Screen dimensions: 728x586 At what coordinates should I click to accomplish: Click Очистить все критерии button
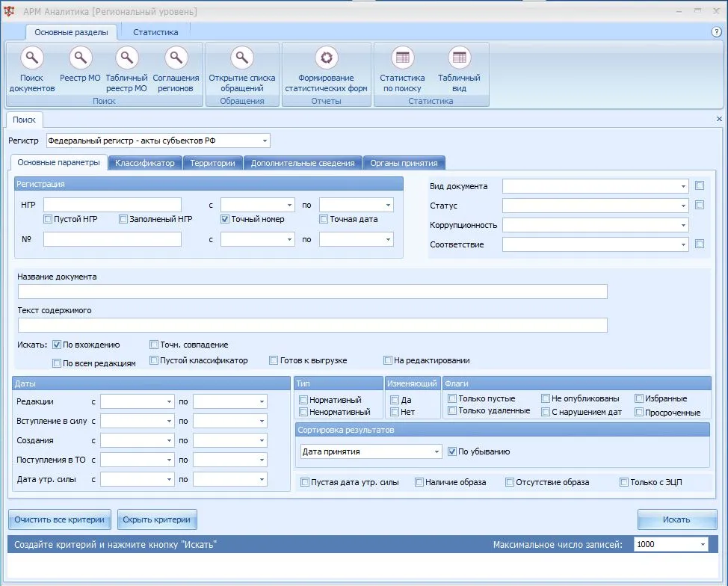pyautogui.click(x=60, y=519)
